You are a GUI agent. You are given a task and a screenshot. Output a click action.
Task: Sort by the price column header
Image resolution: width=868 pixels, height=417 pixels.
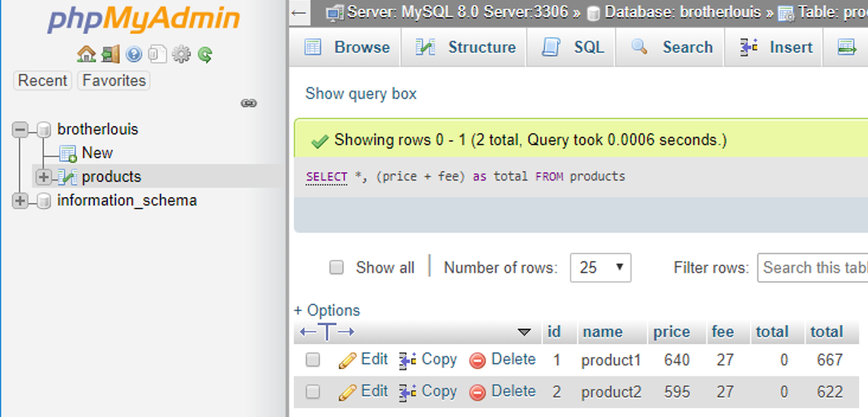click(x=671, y=332)
